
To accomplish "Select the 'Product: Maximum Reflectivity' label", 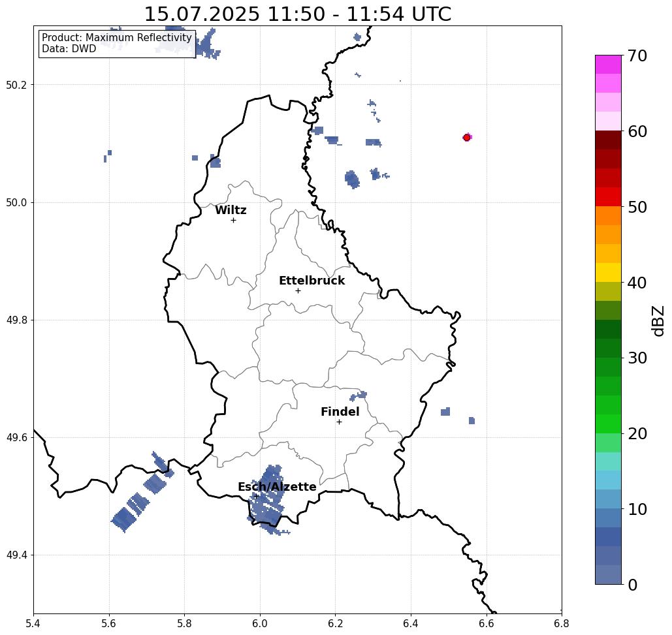I will click(x=116, y=38).
